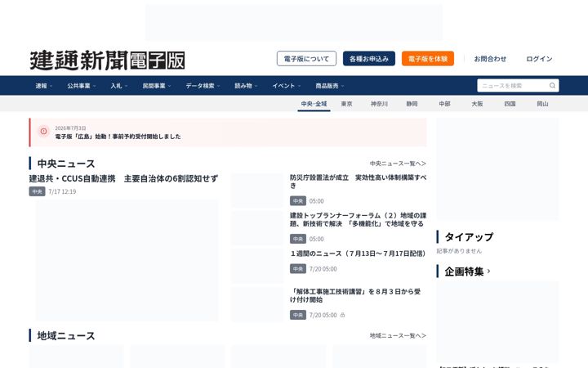Select the 静岡 region tab
The width and height of the screenshot is (588, 368).
(412, 104)
